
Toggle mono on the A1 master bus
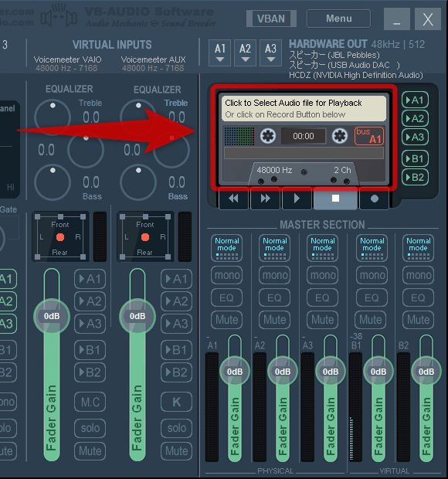pos(226,275)
